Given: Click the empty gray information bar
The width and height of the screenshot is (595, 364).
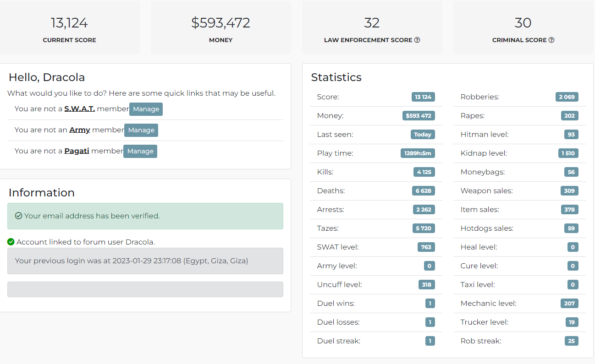Looking at the screenshot, I should pos(145,289).
